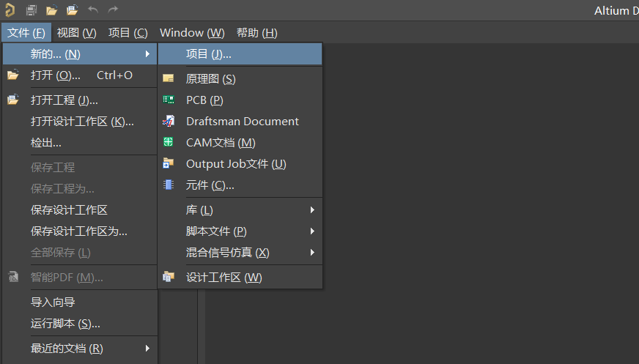Screen dimensions: 639x364
Task: Select 元件 to create a component
Action: [x=210, y=185]
